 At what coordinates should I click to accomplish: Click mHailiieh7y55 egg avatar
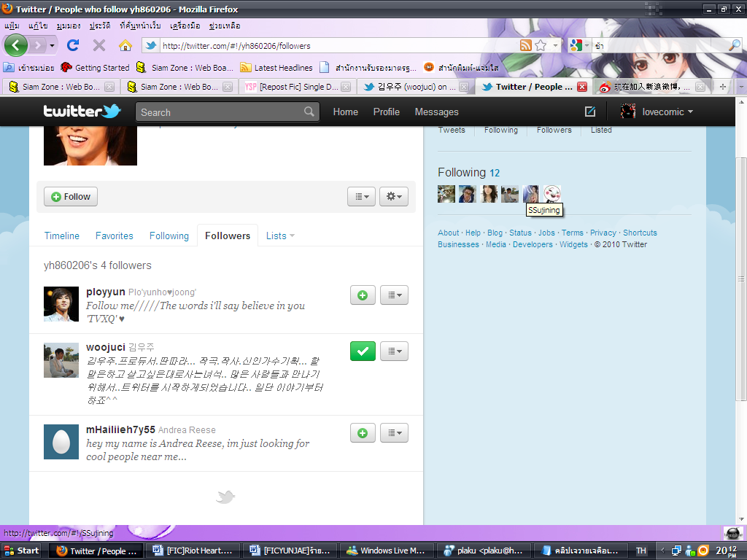click(61, 442)
